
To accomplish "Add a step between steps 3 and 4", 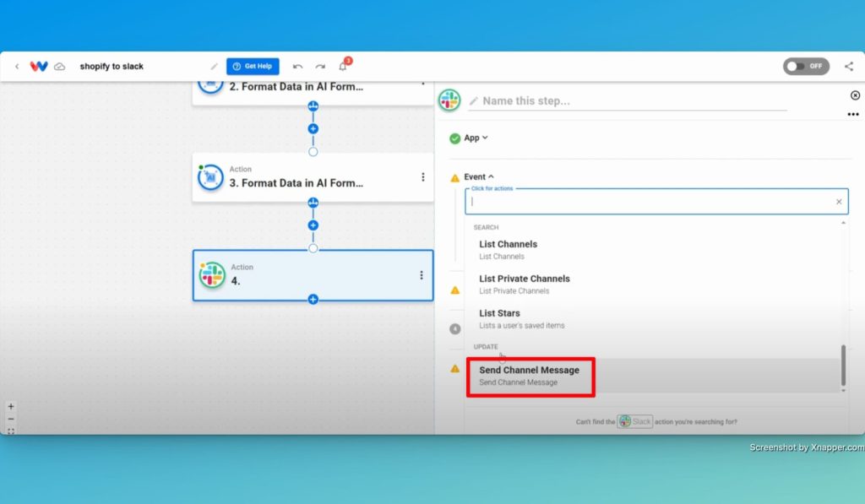I will (313, 225).
